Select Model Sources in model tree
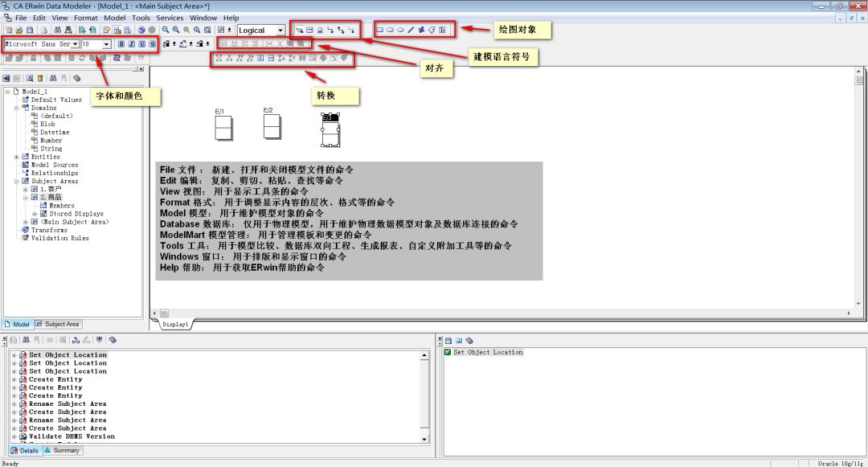 tap(55, 165)
